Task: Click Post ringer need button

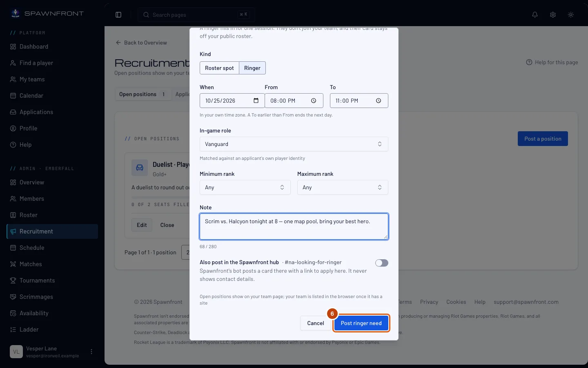Action: [361, 323]
